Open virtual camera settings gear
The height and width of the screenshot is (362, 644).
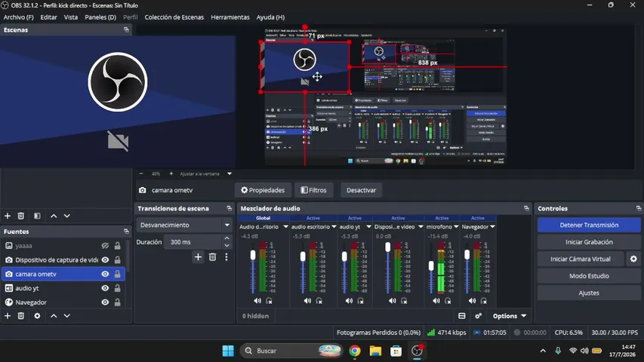point(633,259)
